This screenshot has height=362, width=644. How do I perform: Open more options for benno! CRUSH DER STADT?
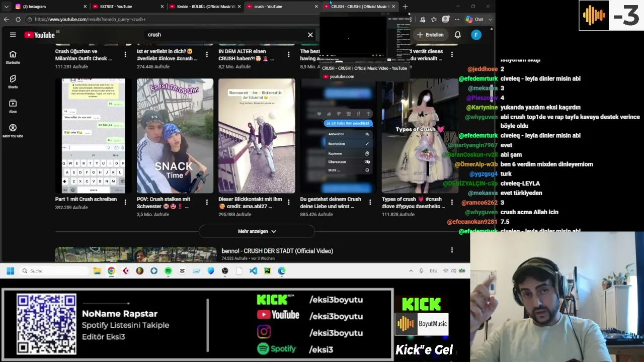(x=452, y=250)
